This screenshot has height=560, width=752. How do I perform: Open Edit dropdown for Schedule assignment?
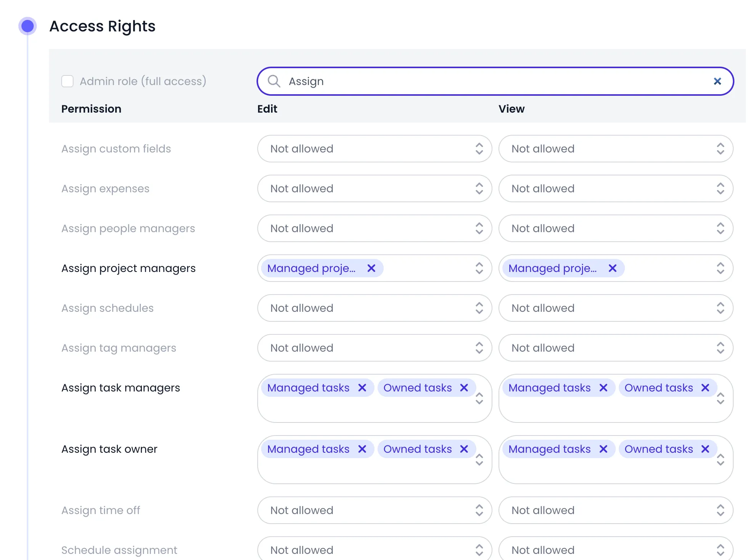click(374, 549)
